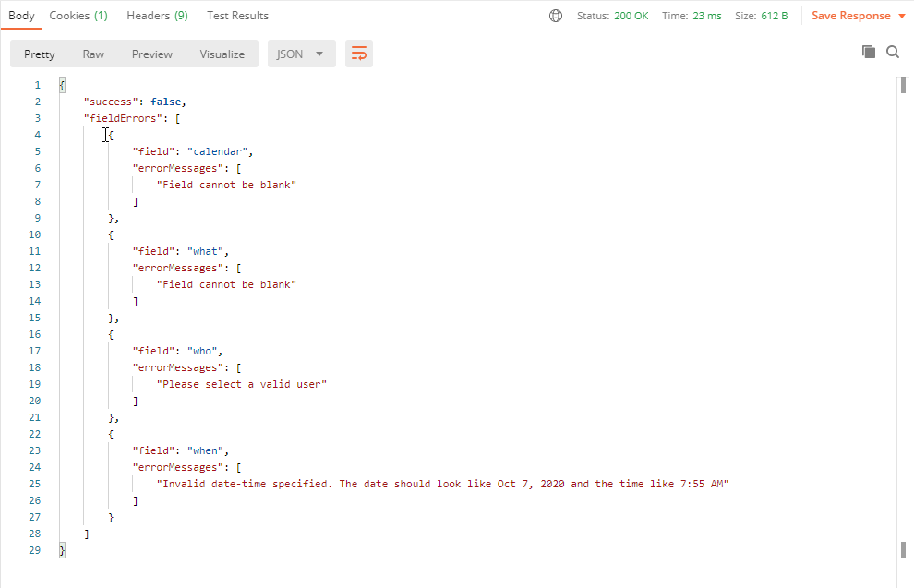Click the "calendar" field value

tap(218, 151)
